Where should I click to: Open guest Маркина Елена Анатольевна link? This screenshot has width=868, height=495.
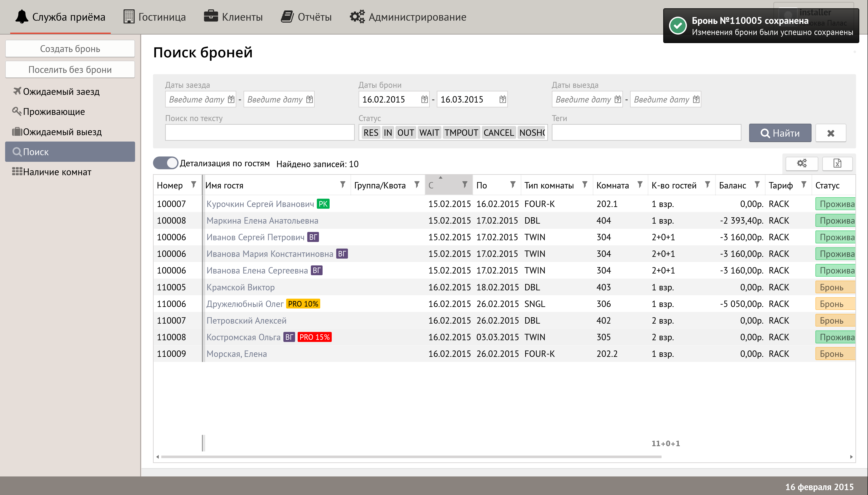(262, 220)
